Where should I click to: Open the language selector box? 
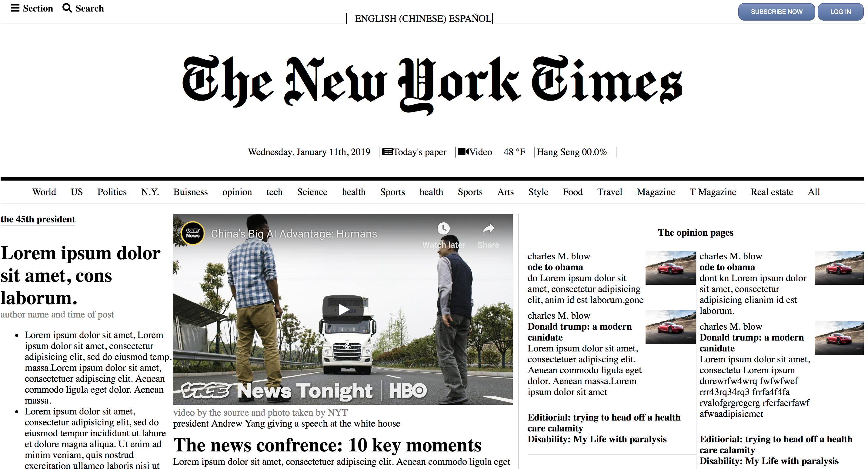point(419,18)
